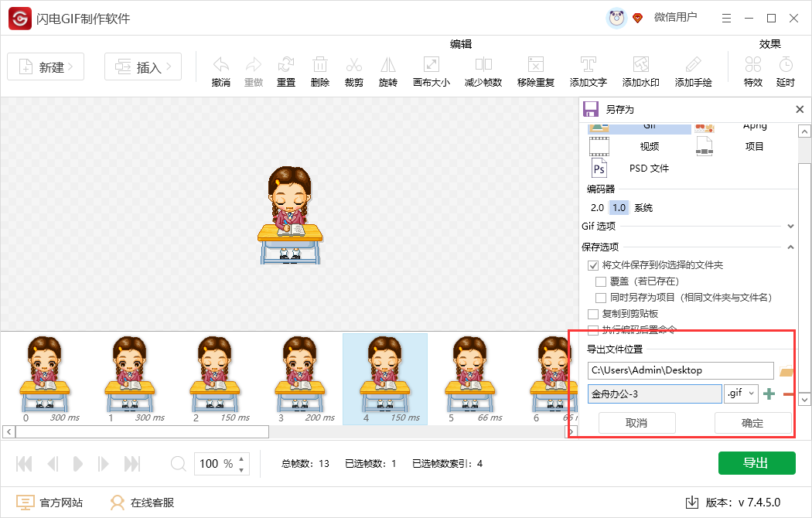
Task: Open Canvas Size (画布大小) tool
Action: [x=431, y=66]
